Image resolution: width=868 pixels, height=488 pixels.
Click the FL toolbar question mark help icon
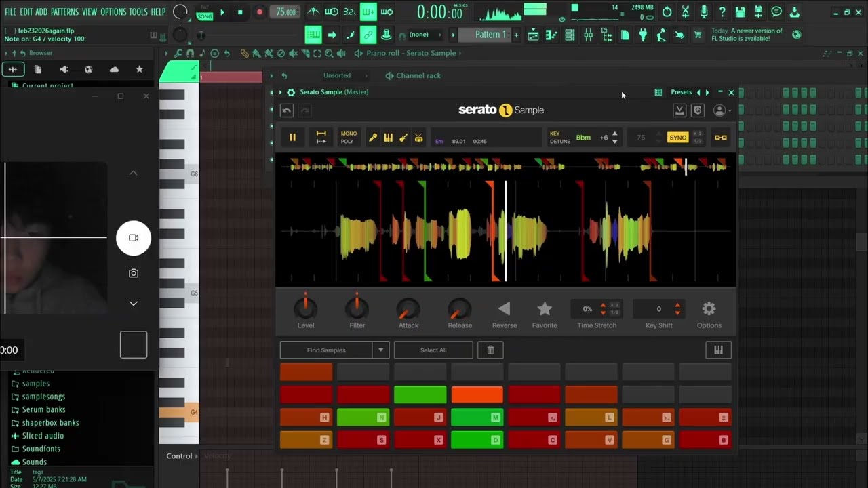pos(722,12)
